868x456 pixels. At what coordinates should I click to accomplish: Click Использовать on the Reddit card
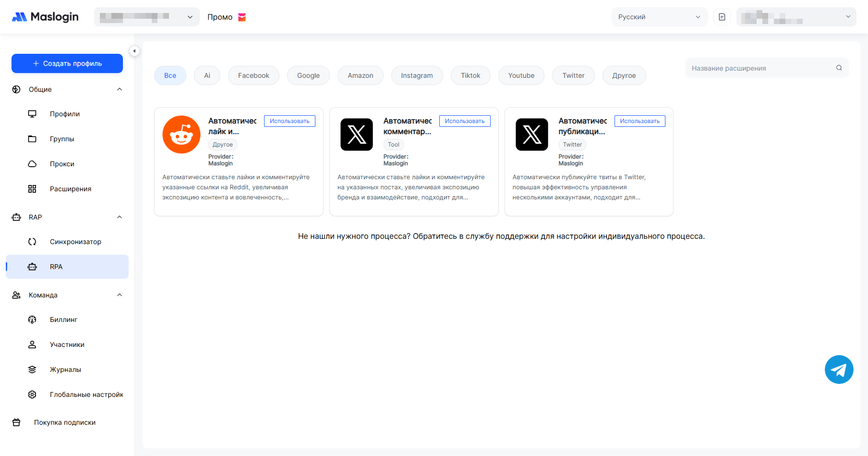[x=289, y=121]
